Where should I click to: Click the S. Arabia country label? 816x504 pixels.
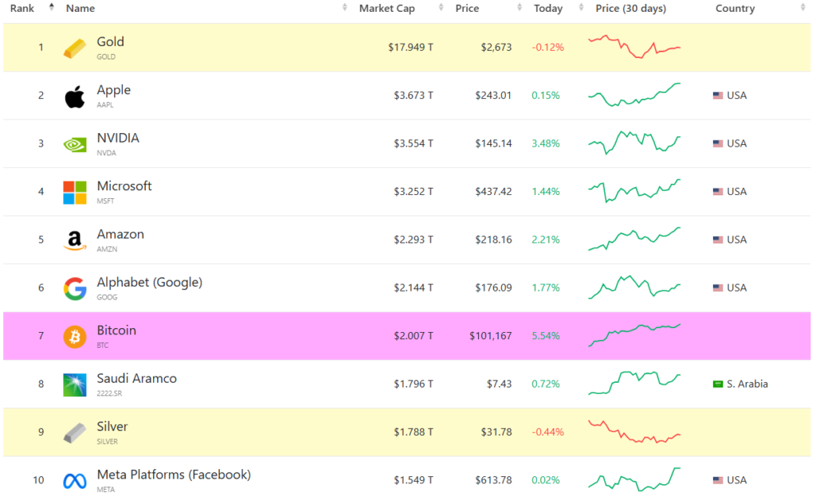pos(747,384)
